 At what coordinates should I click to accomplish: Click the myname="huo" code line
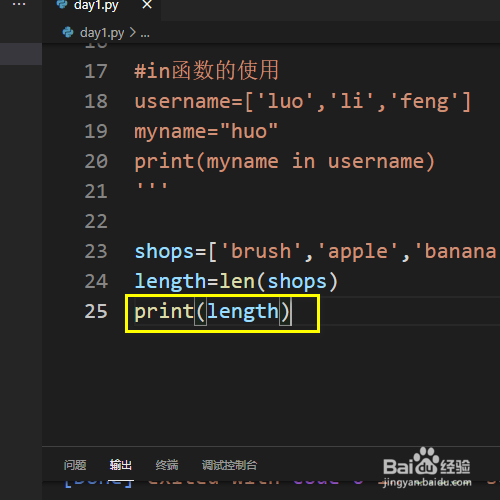tap(206, 131)
